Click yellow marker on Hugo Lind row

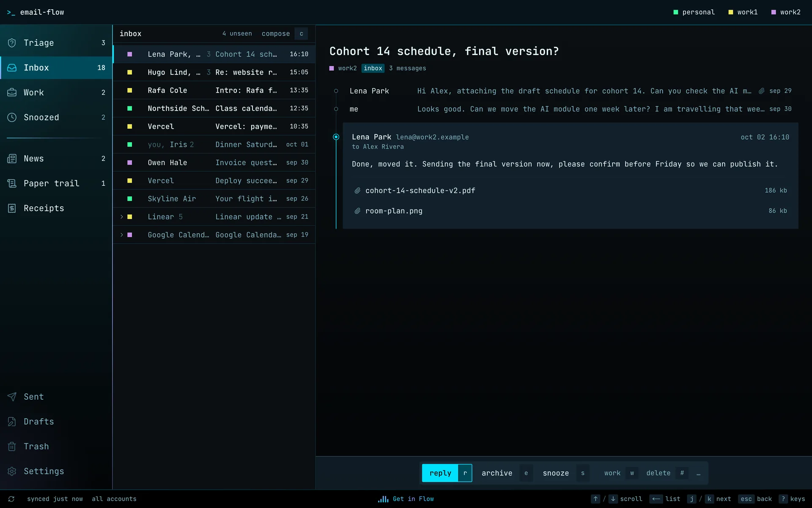coord(130,72)
